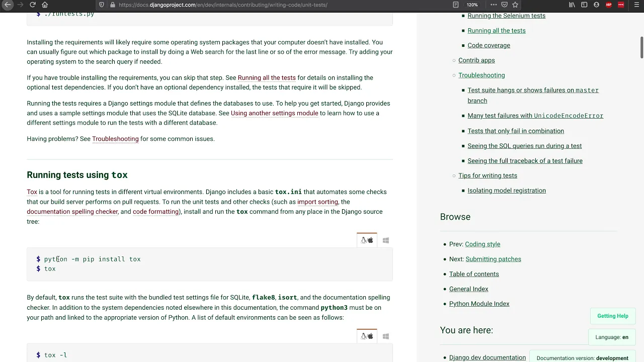Image resolution: width=644 pixels, height=362 pixels.
Task: Go back to the previous page
Action: pos(7,5)
